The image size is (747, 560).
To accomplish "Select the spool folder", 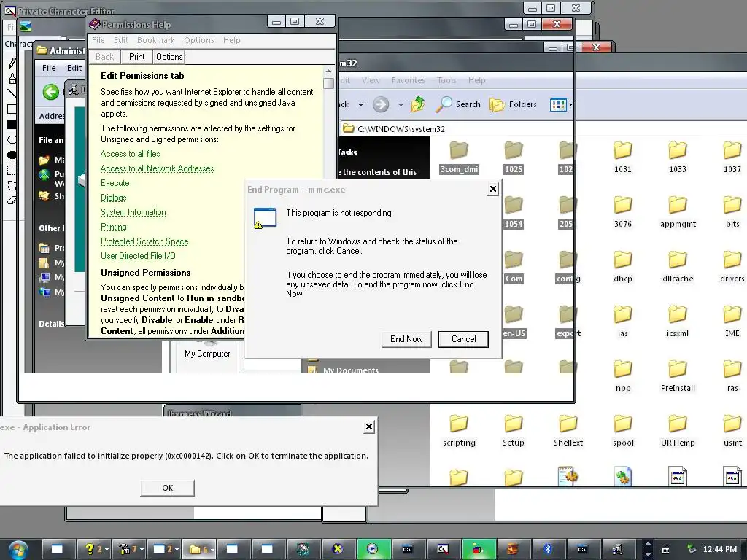I will pos(623,431).
